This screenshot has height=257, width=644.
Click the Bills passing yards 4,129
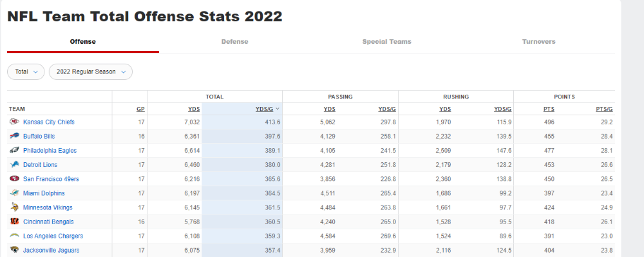[x=328, y=136]
